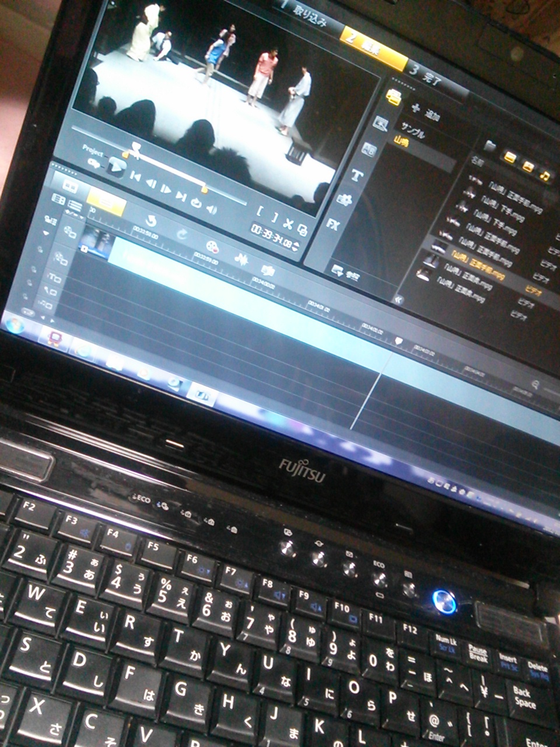Select the 山鳴 library folder
The image size is (560, 747).
click(401, 141)
